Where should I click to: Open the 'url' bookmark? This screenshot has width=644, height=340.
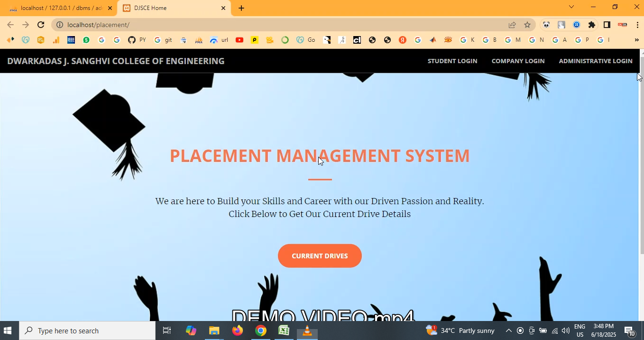219,40
